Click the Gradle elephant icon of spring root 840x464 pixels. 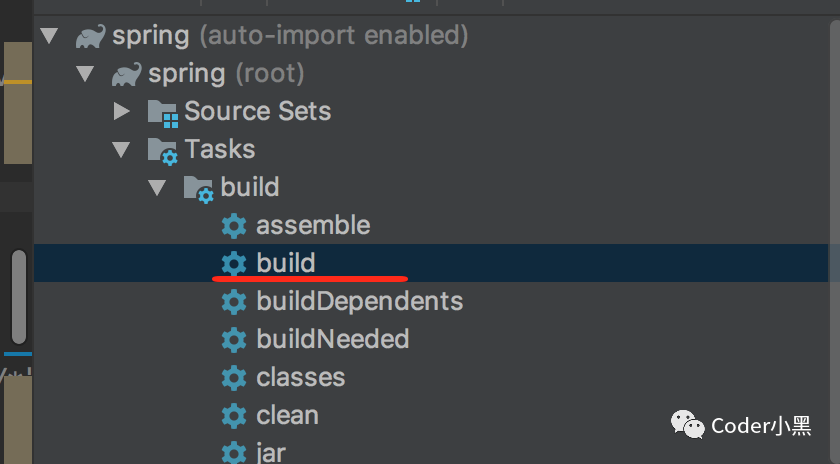pyautogui.click(x=126, y=74)
